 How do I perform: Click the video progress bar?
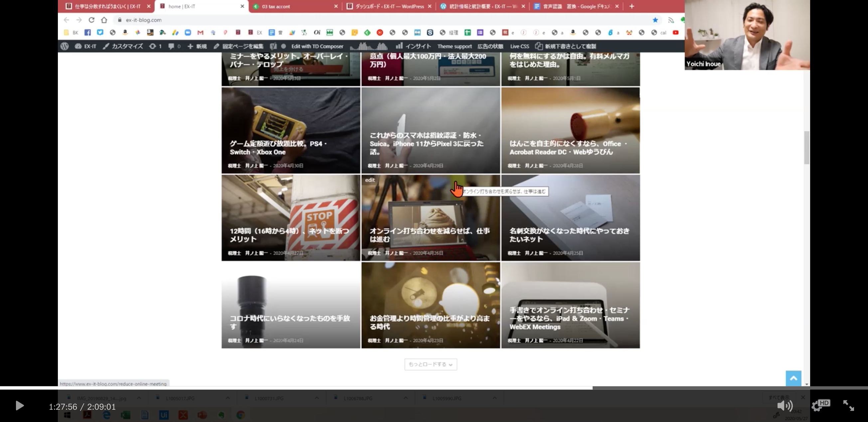tap(434, 388)
